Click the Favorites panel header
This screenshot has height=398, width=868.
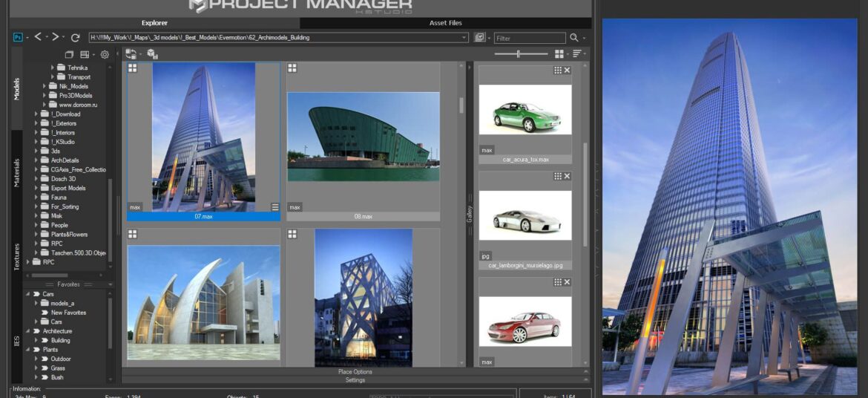[x=69, y=284]
